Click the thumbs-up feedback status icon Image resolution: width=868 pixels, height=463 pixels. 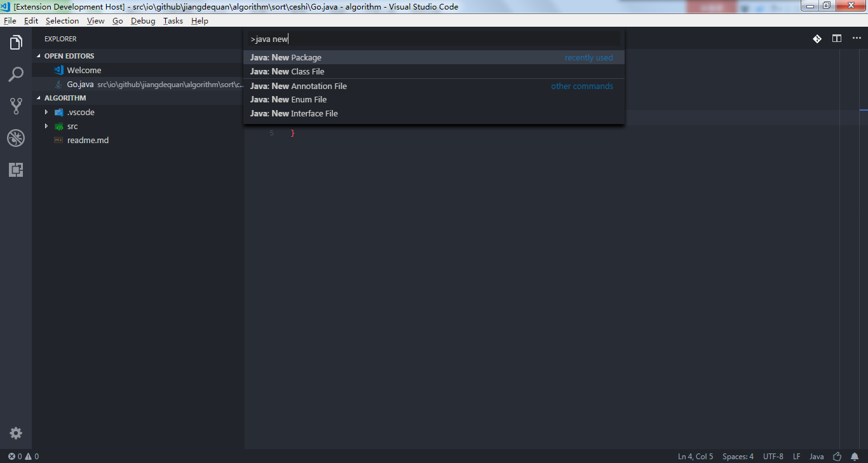[837, 457]
